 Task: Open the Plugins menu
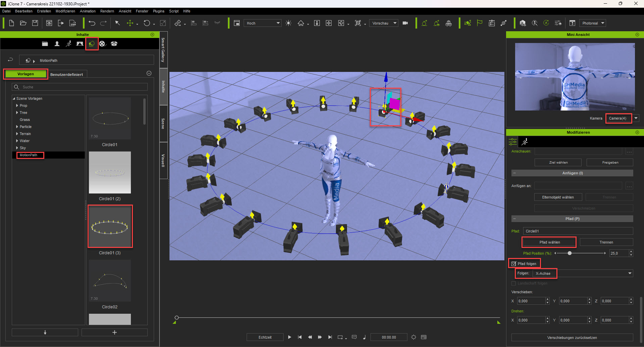pos(159,11)
